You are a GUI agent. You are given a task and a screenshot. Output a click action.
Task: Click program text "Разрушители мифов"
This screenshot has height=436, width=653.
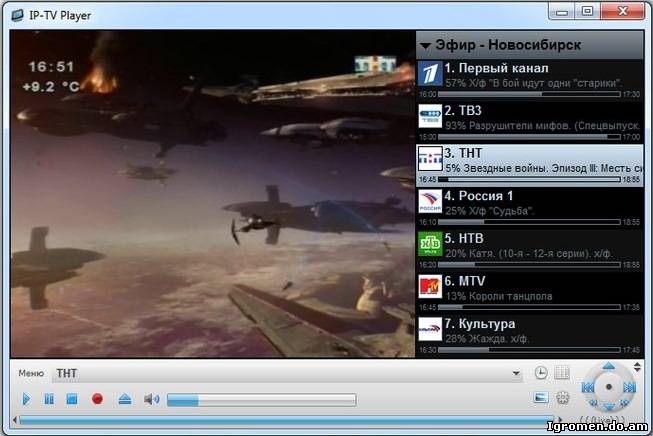(x=519, y=126)
